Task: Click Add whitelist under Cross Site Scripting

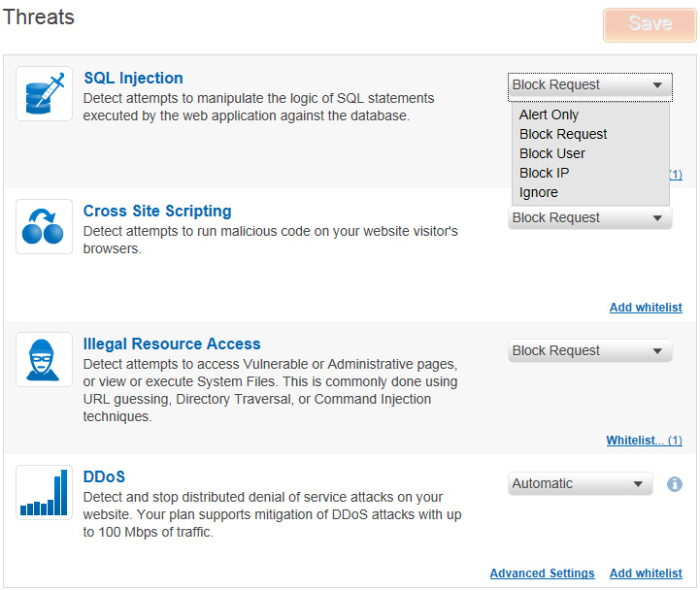Action: [646, 308]
